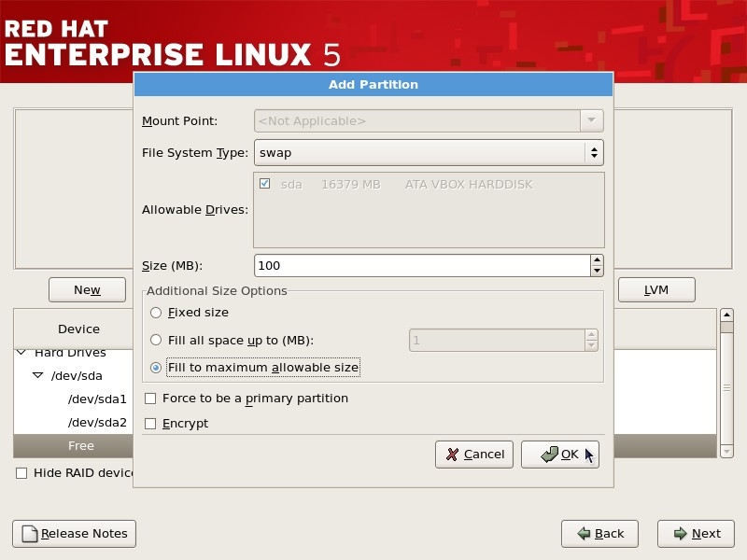Click the green Back arrow icon
Screen dimensions: 747x560
coord(584,533)
